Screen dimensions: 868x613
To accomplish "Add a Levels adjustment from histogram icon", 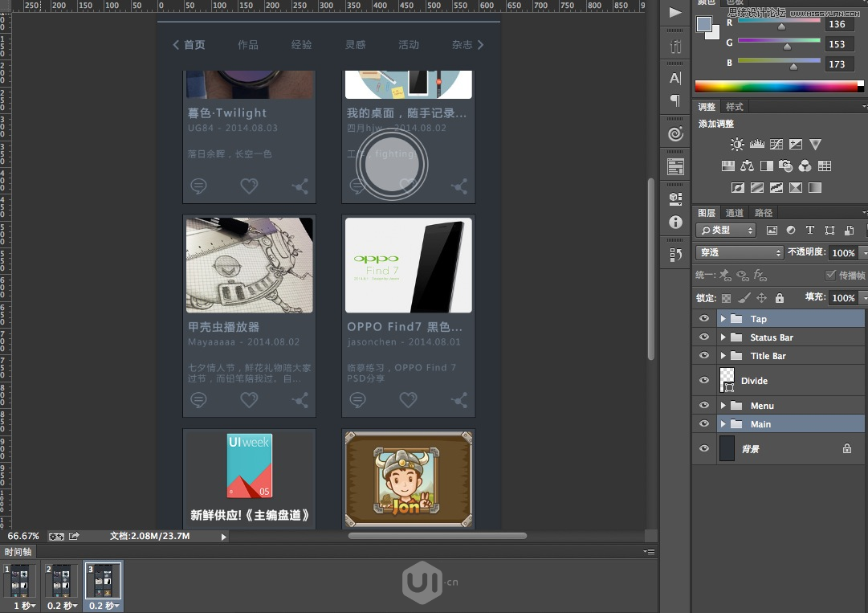I will [756, 145].
